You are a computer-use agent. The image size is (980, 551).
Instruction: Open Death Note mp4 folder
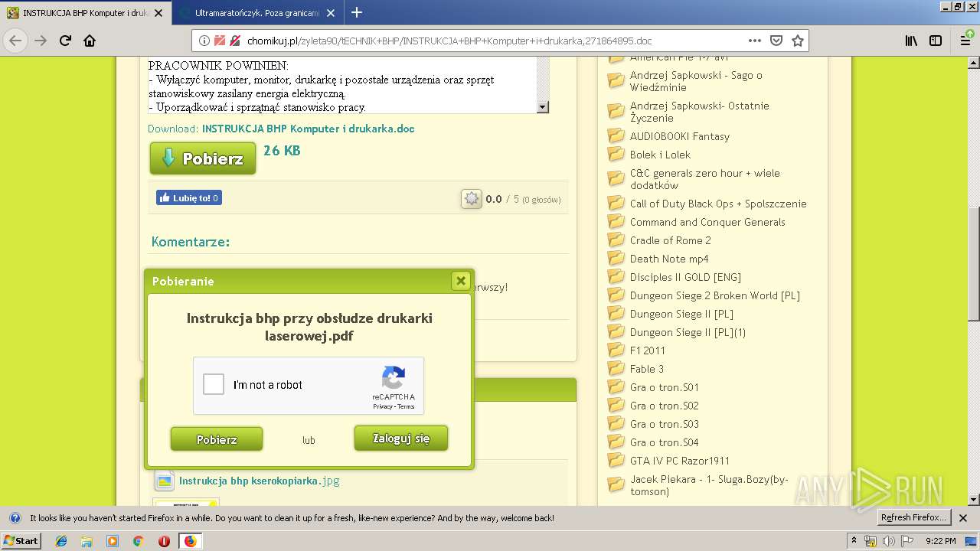(x=669, y=259)
